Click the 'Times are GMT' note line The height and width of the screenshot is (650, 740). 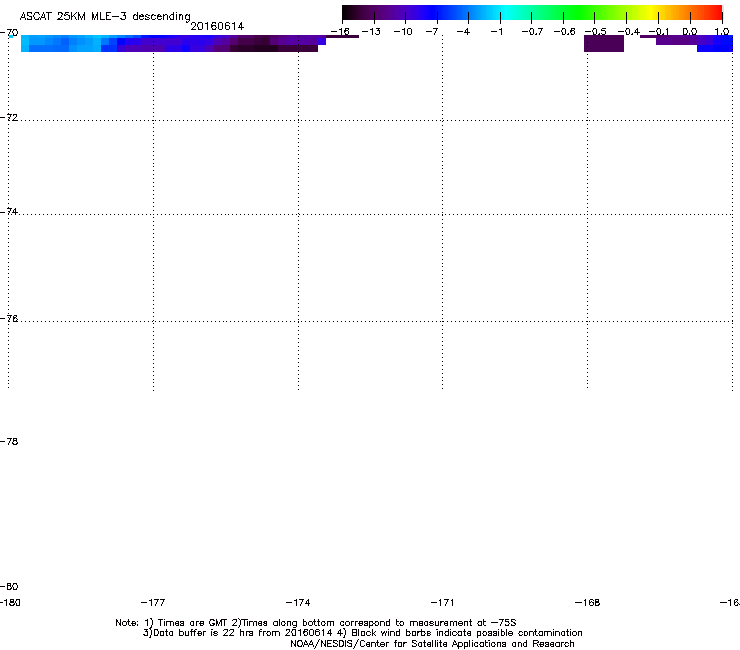click(x=316, y=623)
